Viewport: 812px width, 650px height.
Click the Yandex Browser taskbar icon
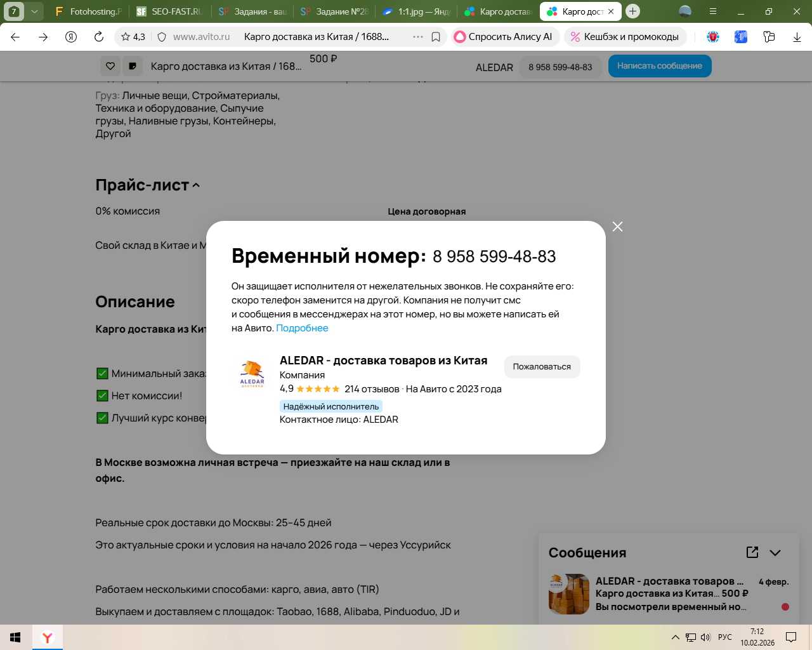48,637
